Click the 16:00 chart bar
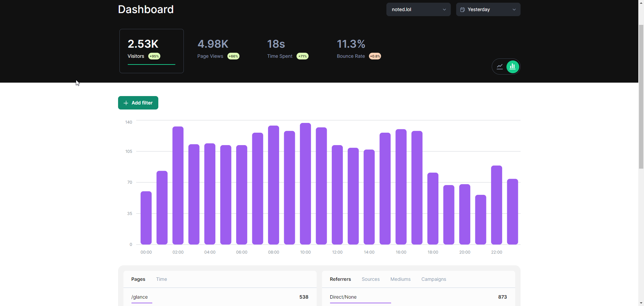The image size is (644, 306). click(x=401, y=187)
